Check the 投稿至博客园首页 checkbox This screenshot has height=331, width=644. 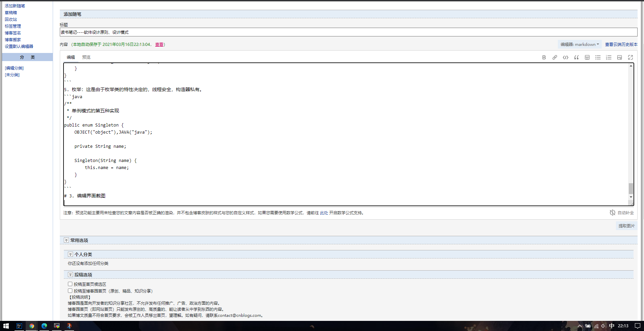click(x=70, y=291)
